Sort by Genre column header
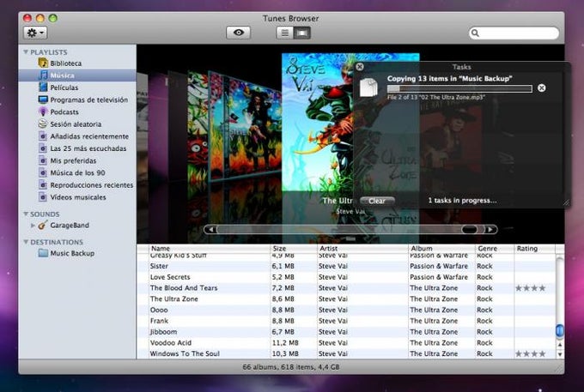Image resolution: width=584 pixels, height=392 pixels. tap(494, 249)
